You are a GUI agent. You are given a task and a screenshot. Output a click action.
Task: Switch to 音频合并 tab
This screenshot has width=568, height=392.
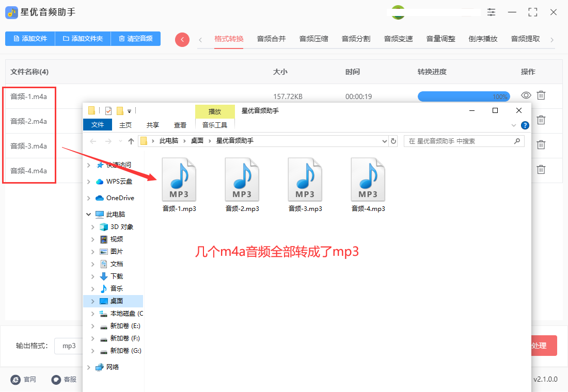(x=271, y=39)
